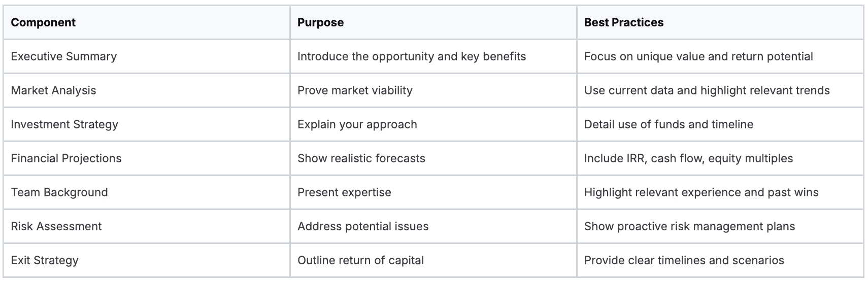Select "Include IRR, cash flow, equity multiples" cell
868x281 pixels.
coord(688,158)
